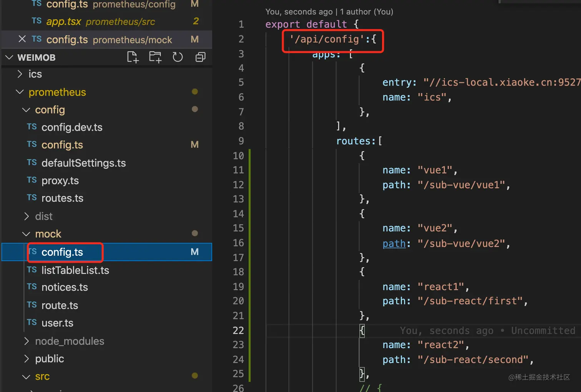Image resolution: width=581 pixels, height=392 pixels.
Task: Click the New File icon in WEIMOB header
Action: point(133,57)
